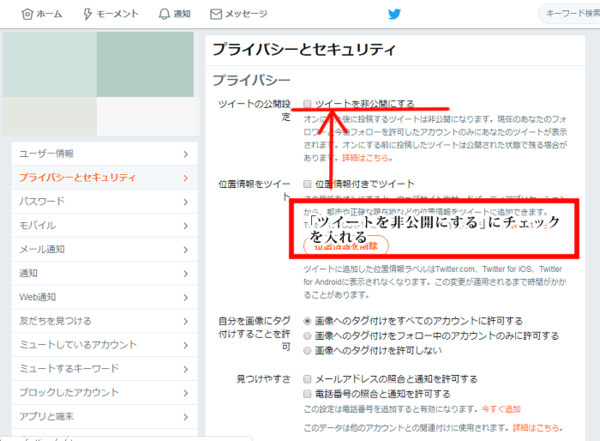Select '画像へのタグ付けを許可しない' radio
600x441 pixels.
(x=307, y=350)
